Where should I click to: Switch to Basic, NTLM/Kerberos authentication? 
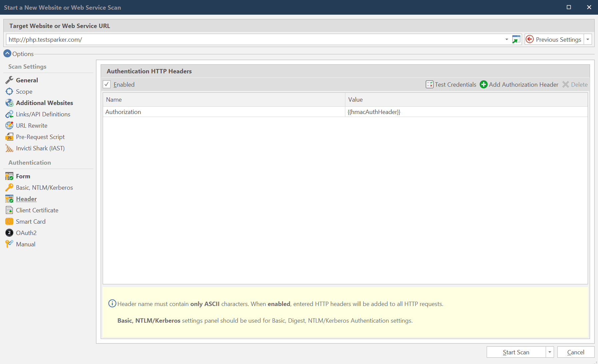(x=44, y=187)
